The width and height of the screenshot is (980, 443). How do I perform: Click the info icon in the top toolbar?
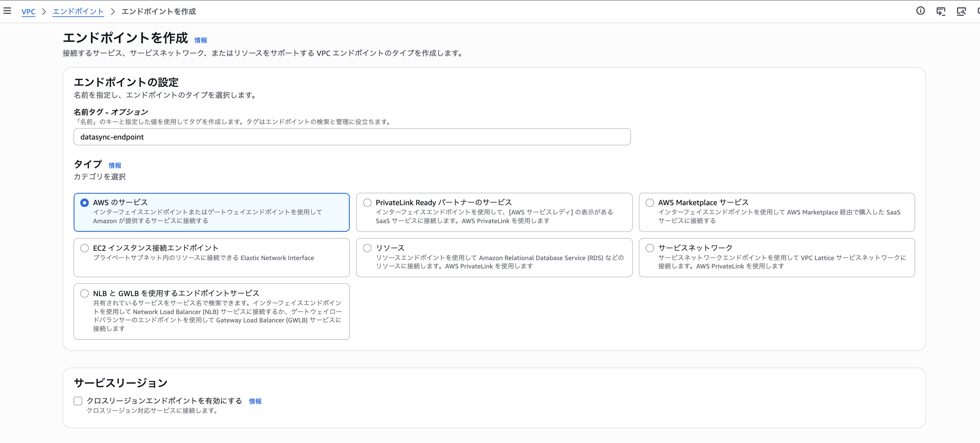[921, 11]
